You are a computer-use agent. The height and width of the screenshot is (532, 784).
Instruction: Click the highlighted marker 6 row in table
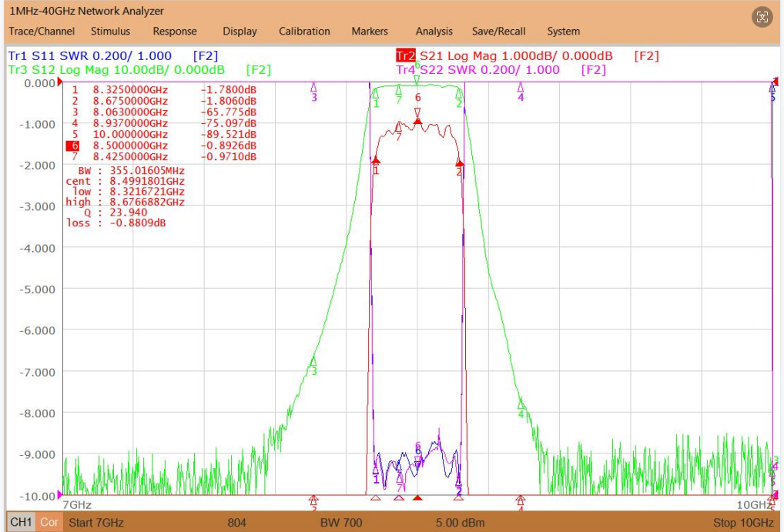(x=161, y=146)
